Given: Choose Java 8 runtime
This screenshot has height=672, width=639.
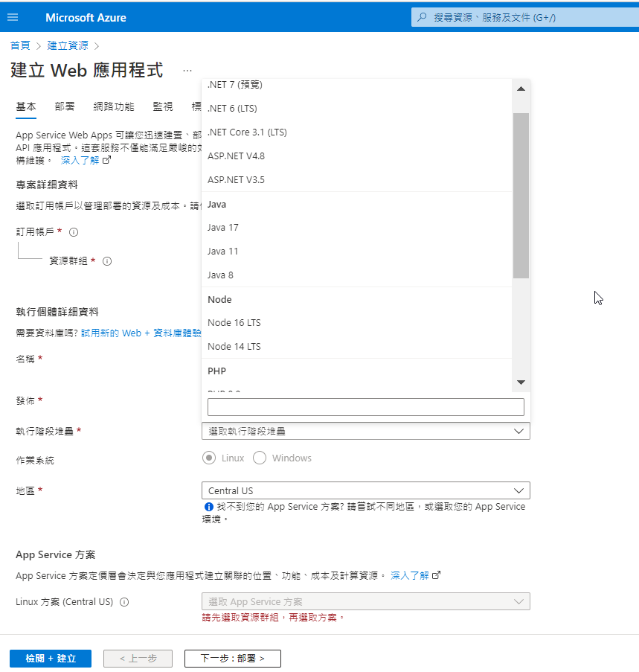Looking at the screenshot, I should pos(356,275).
